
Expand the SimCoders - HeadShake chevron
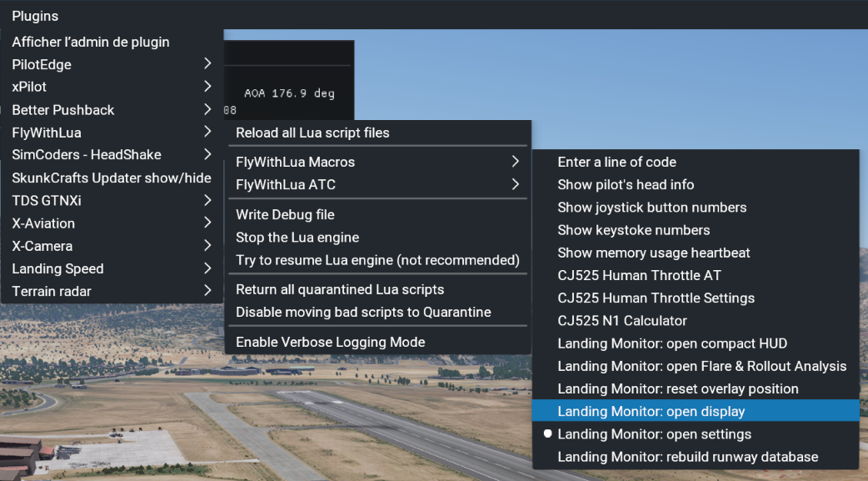pos(207,154)
